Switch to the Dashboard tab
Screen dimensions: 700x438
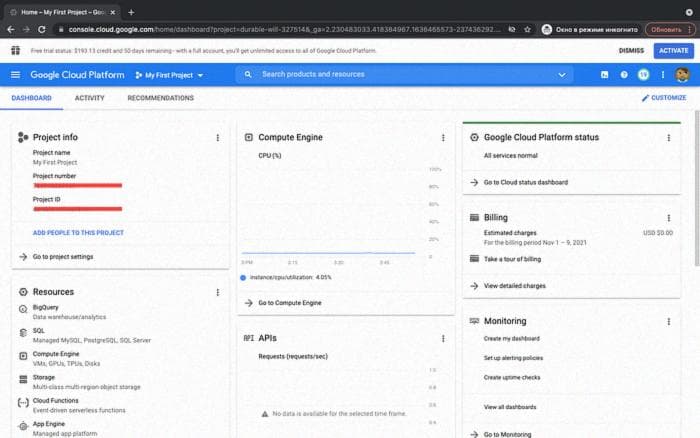[31, 98]
